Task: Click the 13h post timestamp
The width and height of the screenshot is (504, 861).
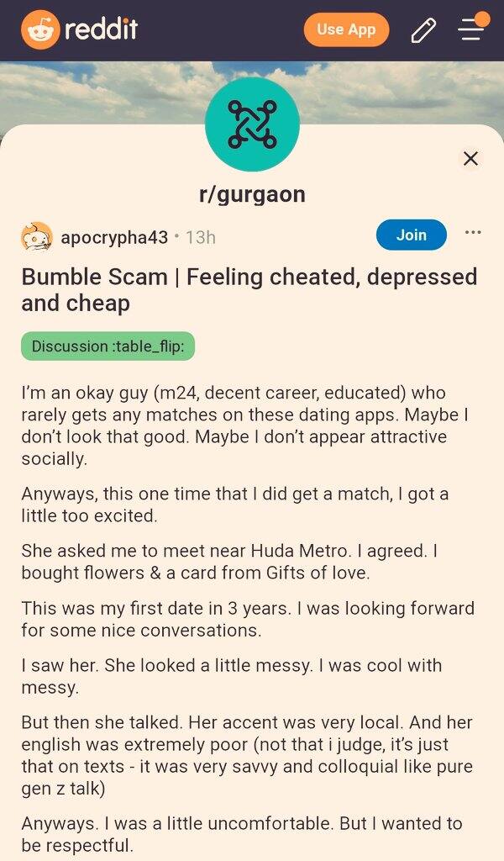Action: tap(200, 237)
